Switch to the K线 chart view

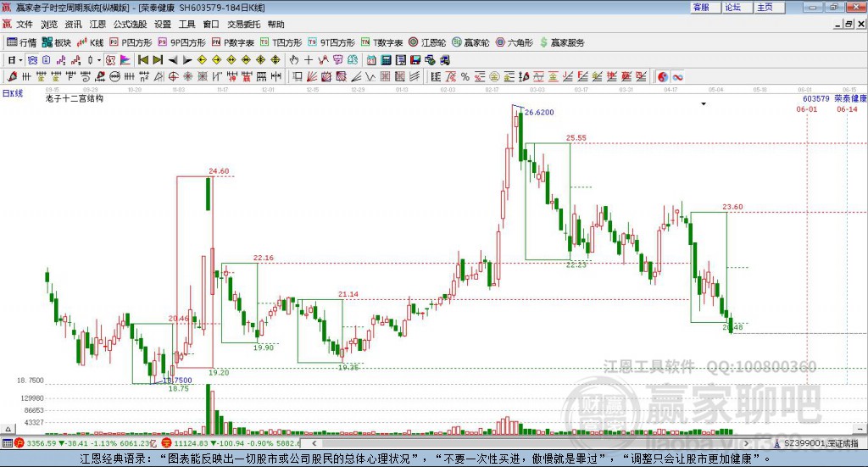tap(91, 42)
